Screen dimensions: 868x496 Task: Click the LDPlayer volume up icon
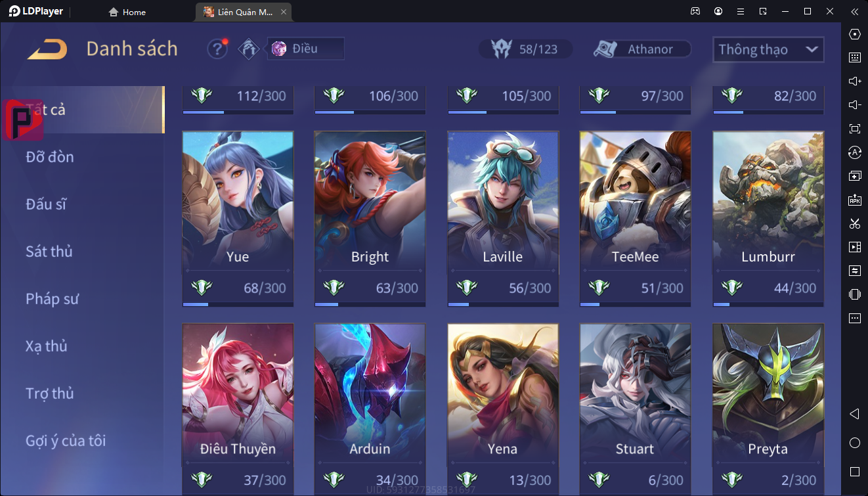point(854,81)
